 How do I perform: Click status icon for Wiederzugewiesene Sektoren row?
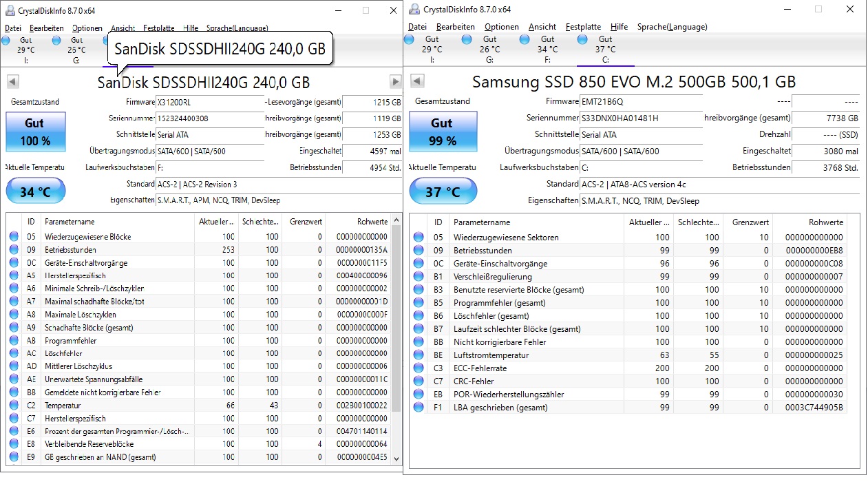pyautogui.click(x=419, y=238)
